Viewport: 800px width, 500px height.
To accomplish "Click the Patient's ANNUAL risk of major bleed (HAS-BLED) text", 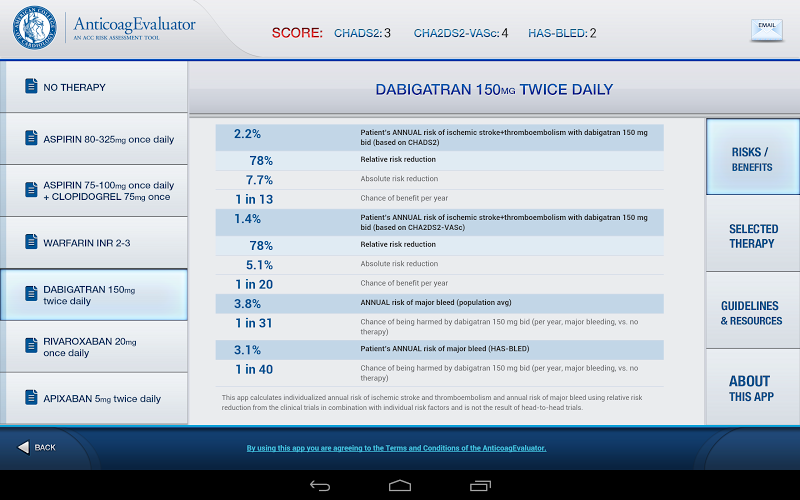I will point(444,349).
